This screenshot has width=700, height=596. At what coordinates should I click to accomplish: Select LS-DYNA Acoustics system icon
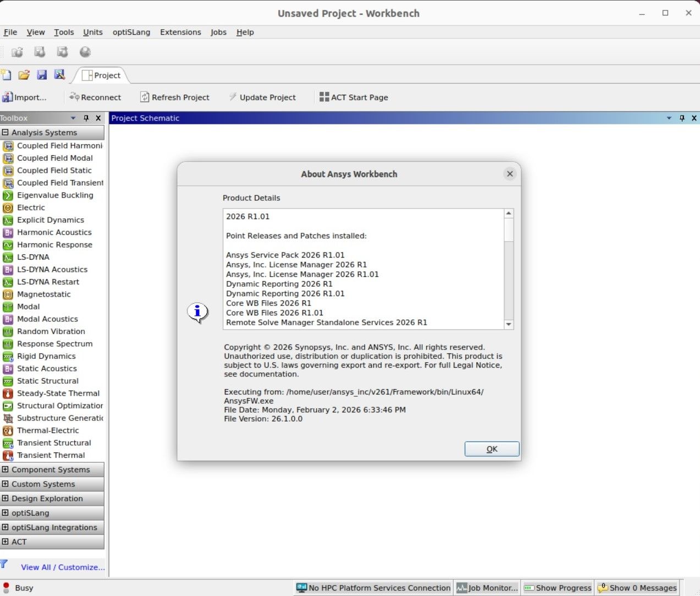click(x=8, y=270)
